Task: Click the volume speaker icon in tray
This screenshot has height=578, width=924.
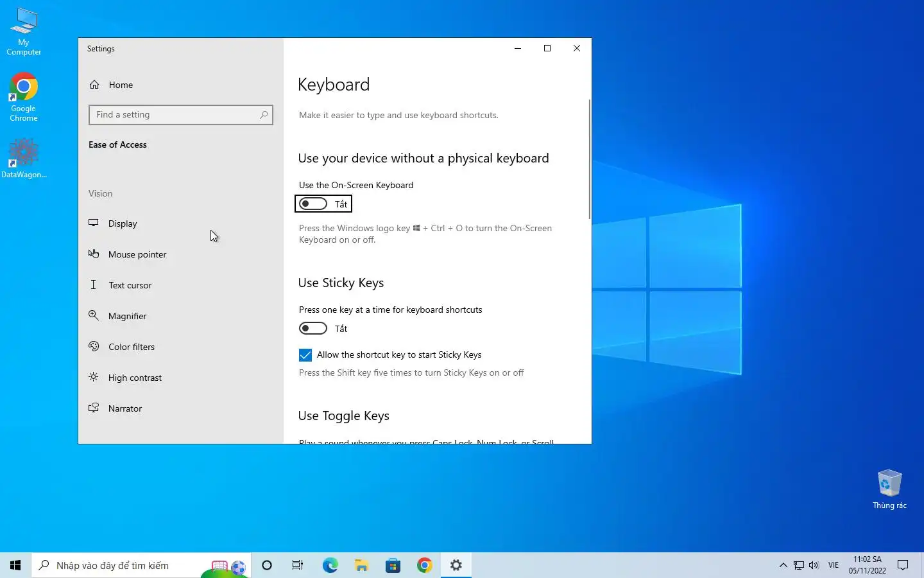Action: pyautogui.click(x=814, y=565)
